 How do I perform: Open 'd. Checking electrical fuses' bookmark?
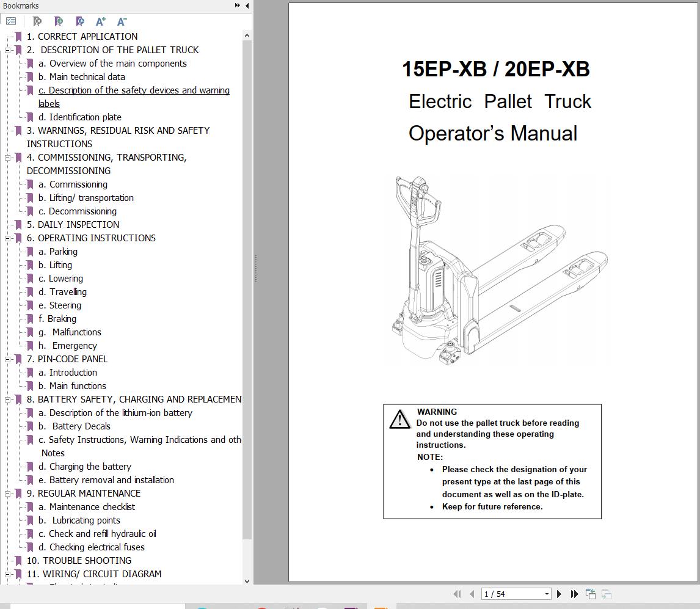pyautogui.click(x=92, y=547)
